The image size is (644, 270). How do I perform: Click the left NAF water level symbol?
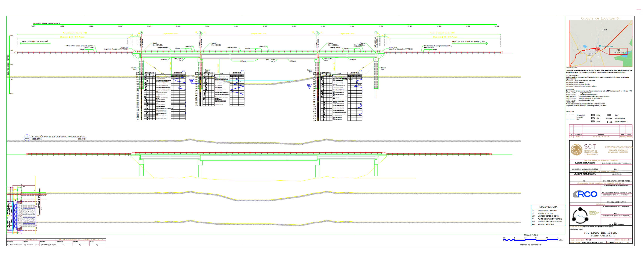192,80
